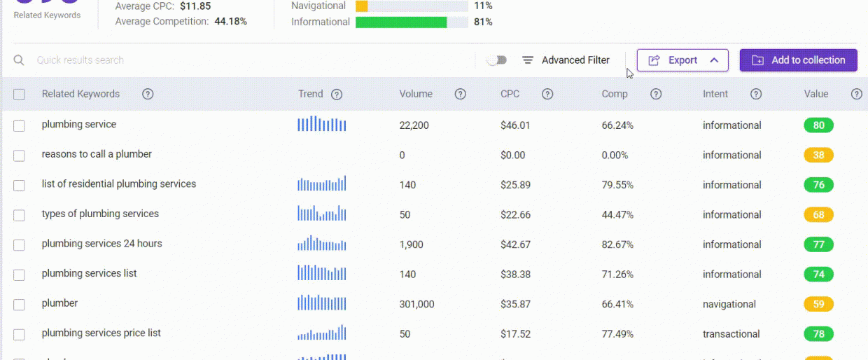View trend chart for plumber
The image size is (868, 360).
point(322,303)
